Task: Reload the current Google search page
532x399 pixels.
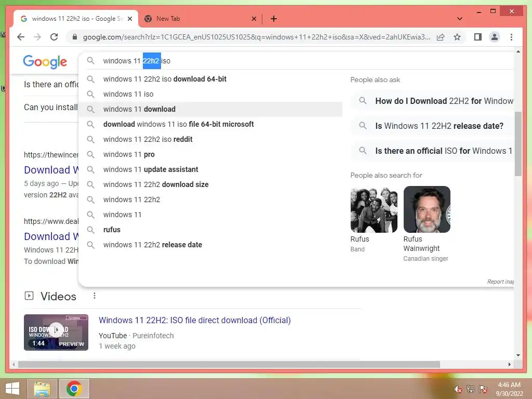Action: click(x=54, y=37)
